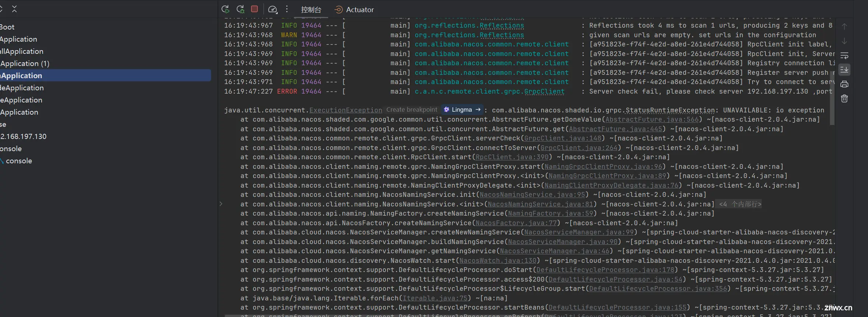Open the Lingma assistant inlay button

pos(462,109)
